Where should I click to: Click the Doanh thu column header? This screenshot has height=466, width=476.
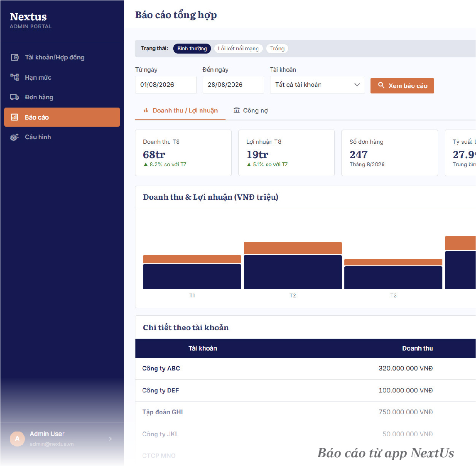(417, 348)
